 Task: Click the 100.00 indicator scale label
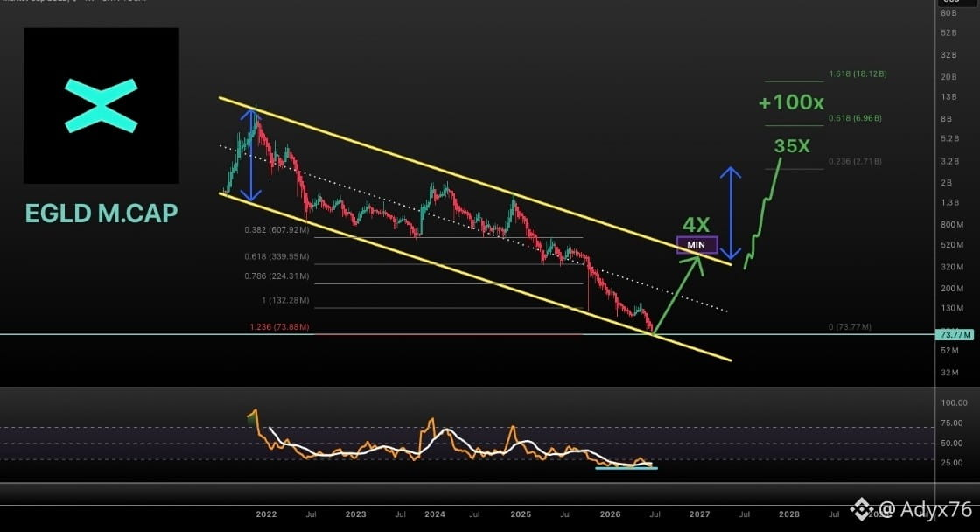point(954,403)
